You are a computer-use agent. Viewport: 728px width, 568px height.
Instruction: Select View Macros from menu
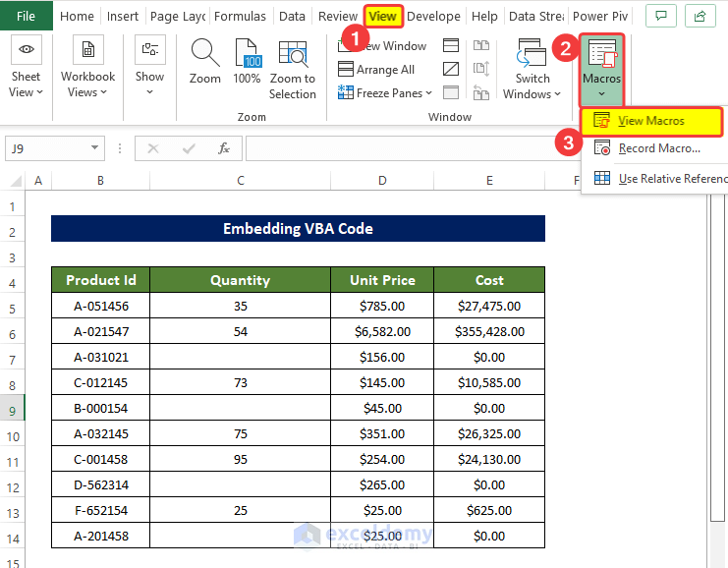coord(651,121)
